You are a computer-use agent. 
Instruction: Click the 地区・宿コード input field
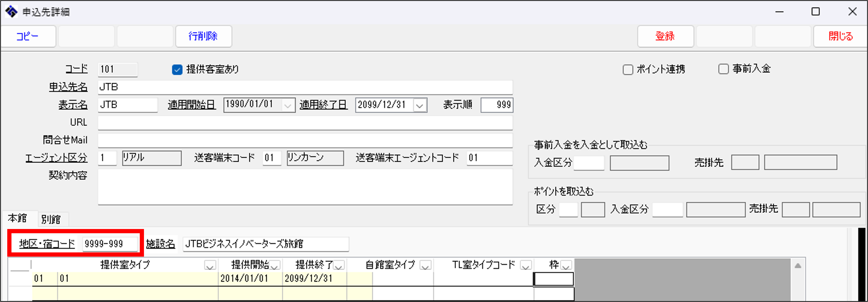click(110, 244)
